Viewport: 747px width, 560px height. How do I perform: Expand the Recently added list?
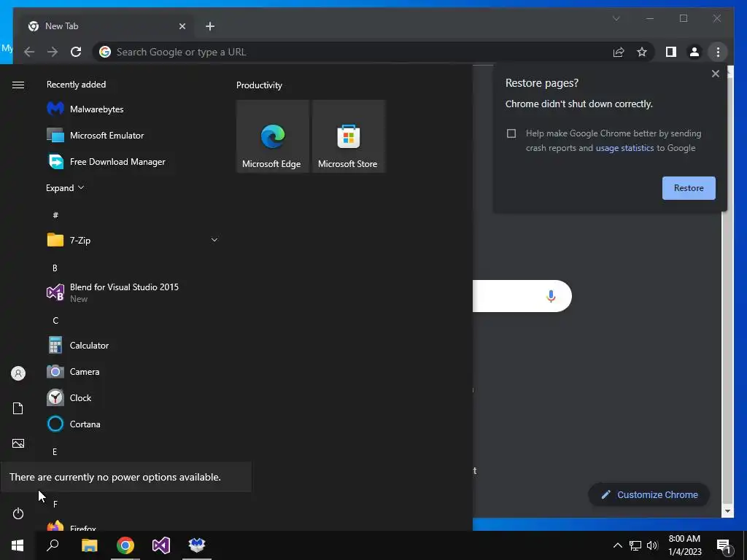click(x=65, y=187)
